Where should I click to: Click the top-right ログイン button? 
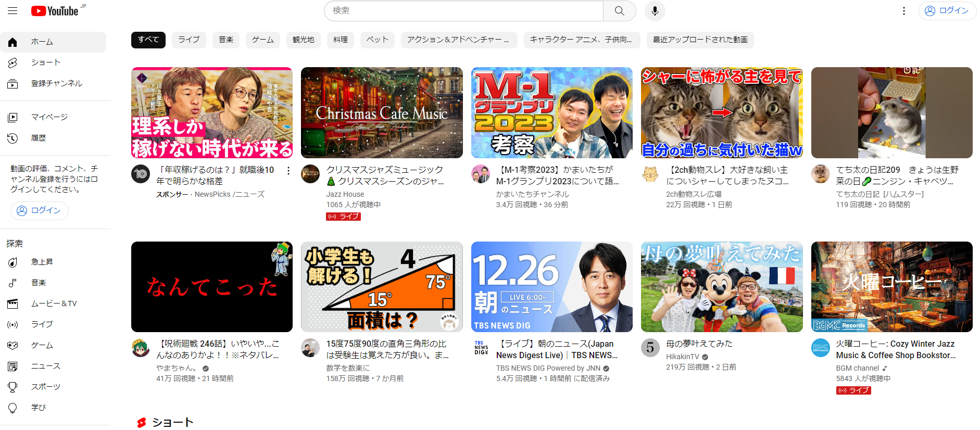pos(947,11)
